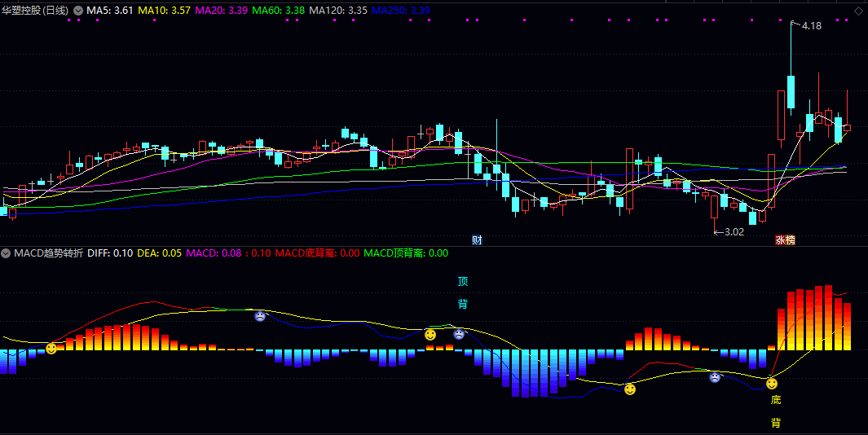Click the MA60 green color label
This screenshot has height=435, width=868.
278,11
